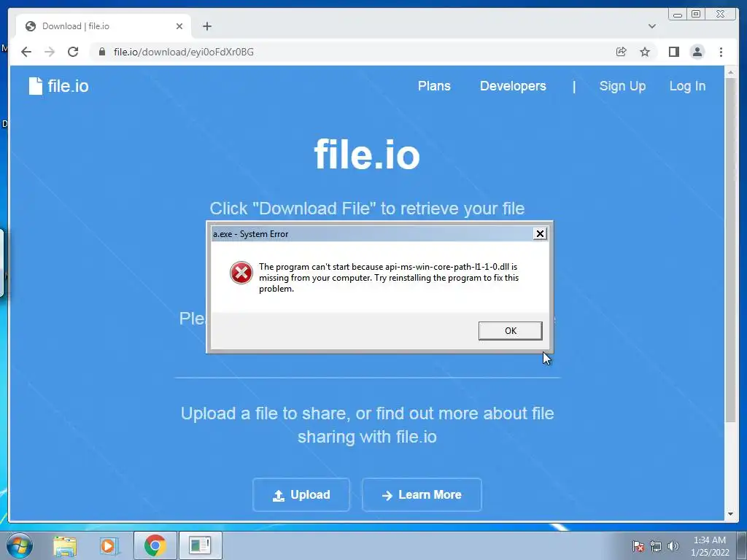
Task: Click the volume speaker tray icon
Action: point(673,546)
